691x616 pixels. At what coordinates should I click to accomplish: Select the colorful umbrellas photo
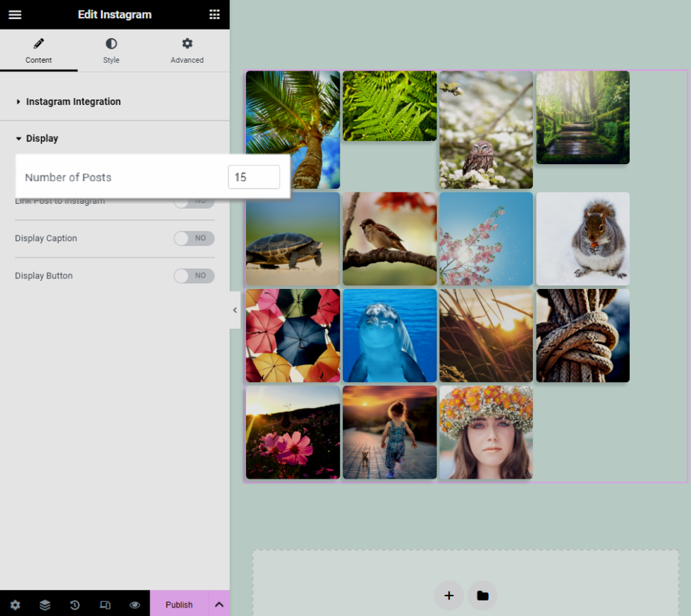293,335
